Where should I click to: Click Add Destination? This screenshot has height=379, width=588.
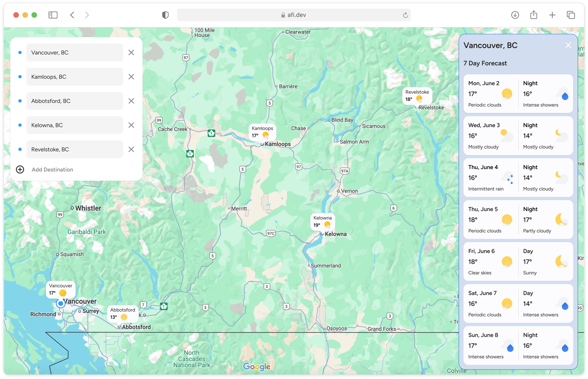52,169
